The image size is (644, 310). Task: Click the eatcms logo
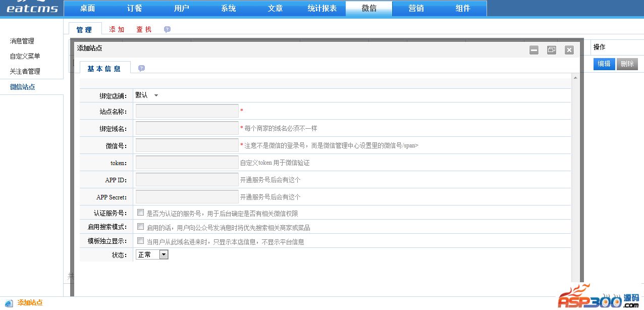click(x=32, y=8)
